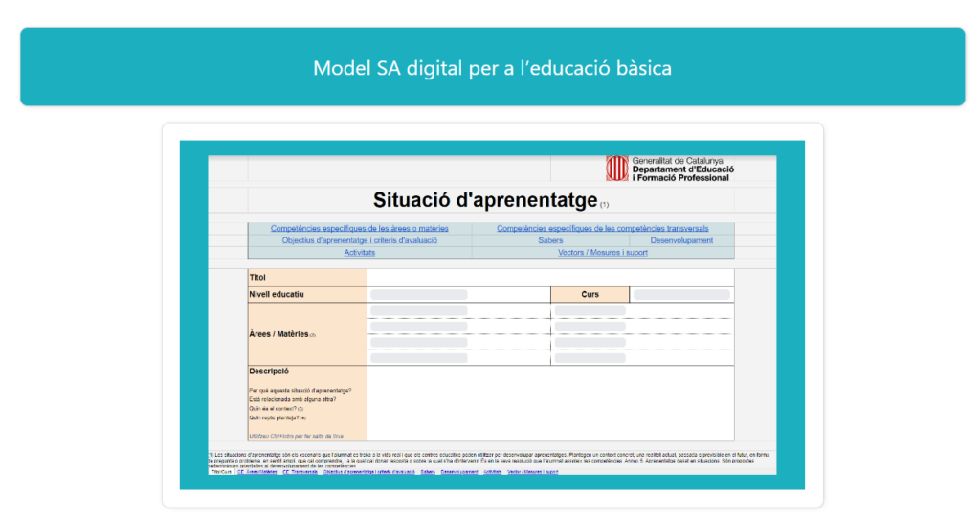
Task: Click the 'Situació d'aprenentatge' heading
Action: (484, 200)
